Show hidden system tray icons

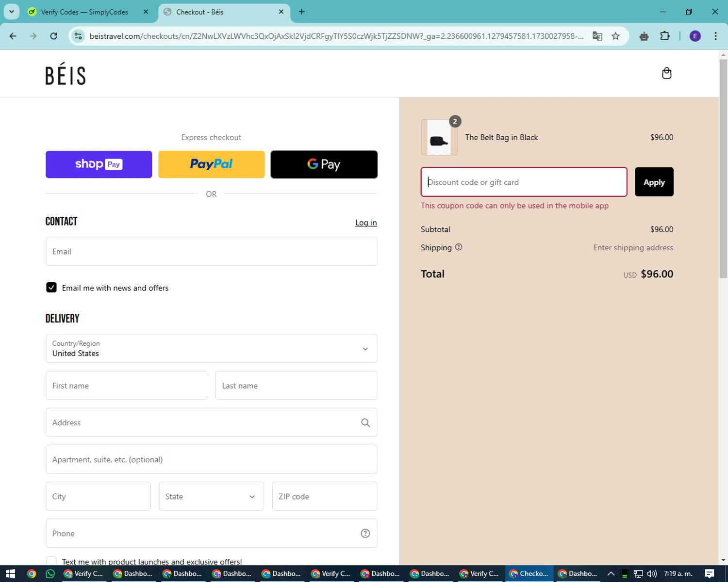click(611, 574)
